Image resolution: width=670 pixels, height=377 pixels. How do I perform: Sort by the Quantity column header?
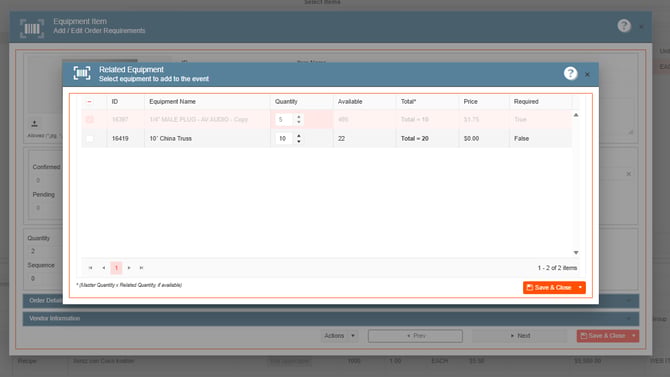click(x=286, y=102)
